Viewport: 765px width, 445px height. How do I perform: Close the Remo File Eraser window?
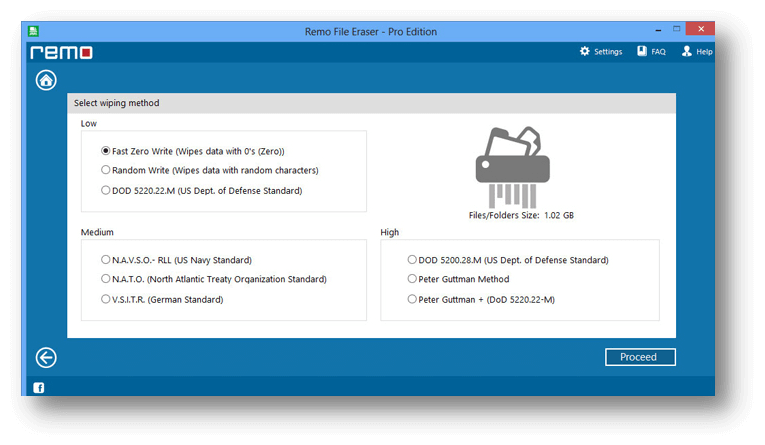click(x=701, y=29)
